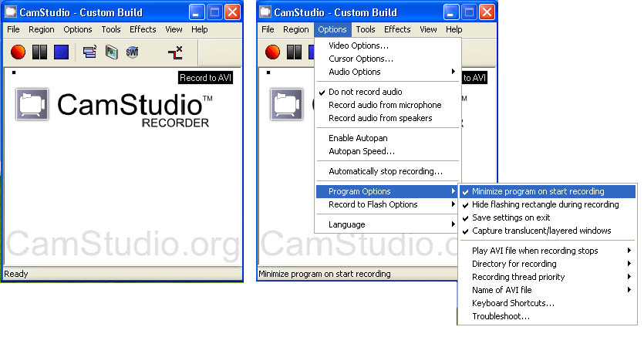Click title bar app icon of left window
Viewport: 644px width, 337px height.
[10, 12]
